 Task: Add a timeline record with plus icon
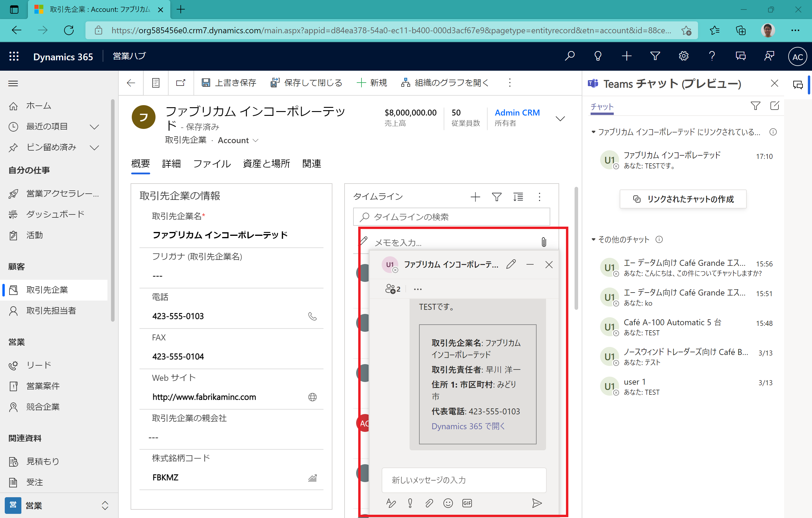475,197
